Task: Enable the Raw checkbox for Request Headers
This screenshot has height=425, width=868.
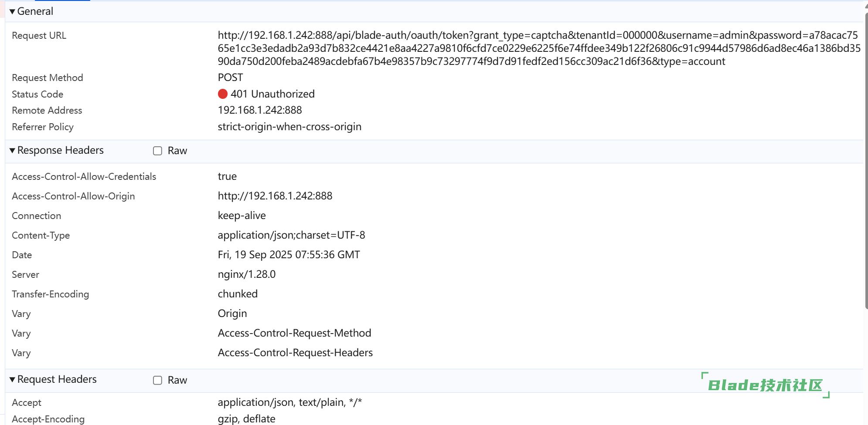Action: 157,380
